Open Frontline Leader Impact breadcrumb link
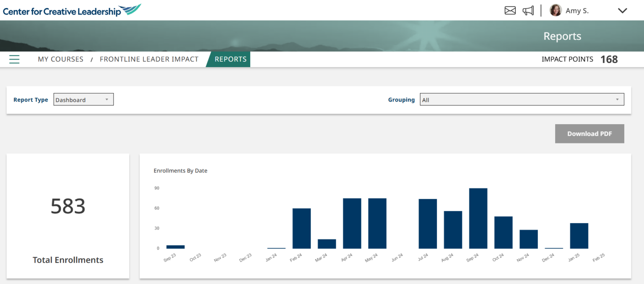Screen dimensions: 644x284 pyautogui.click(x=149, y=59)
